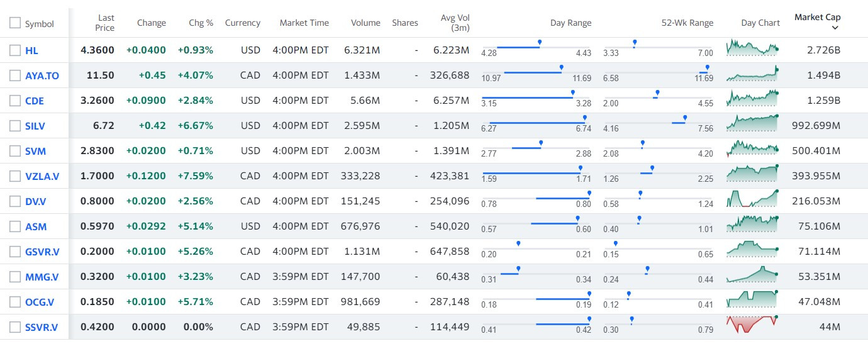Open the CDE ticker link

pyautogui.click(x=35, y=101)
